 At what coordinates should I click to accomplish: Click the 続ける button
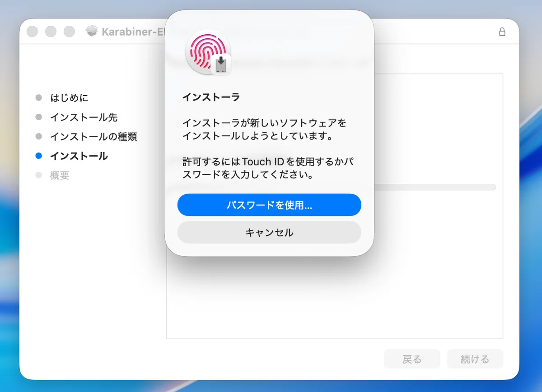tap(475, 359)
